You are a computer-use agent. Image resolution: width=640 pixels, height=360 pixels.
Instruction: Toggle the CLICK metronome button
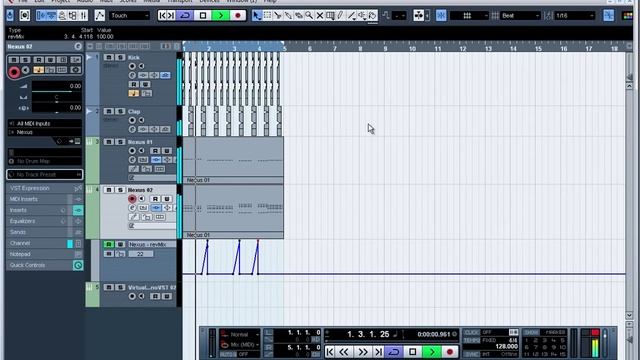point(471,332)
